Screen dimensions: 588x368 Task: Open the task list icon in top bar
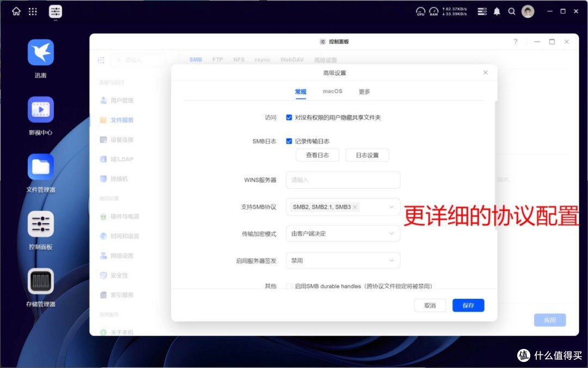pyautogui.click(x=482, y=11)
